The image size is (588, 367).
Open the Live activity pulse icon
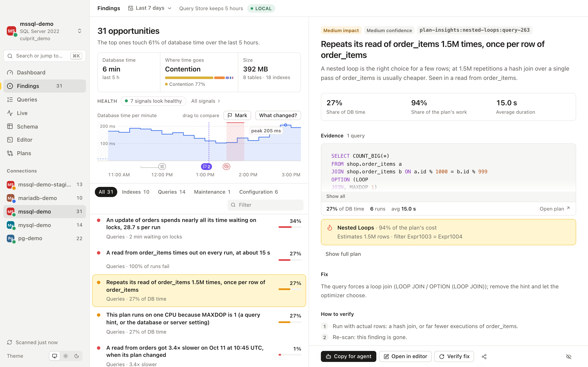click(x=10, y=113)
